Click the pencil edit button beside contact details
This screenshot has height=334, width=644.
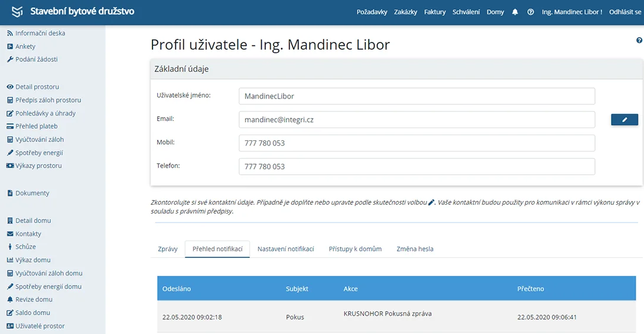[x=625, y=119]
